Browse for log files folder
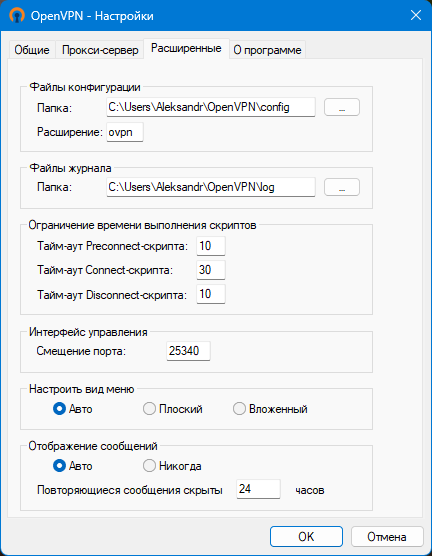 click(x=342, y=187)
